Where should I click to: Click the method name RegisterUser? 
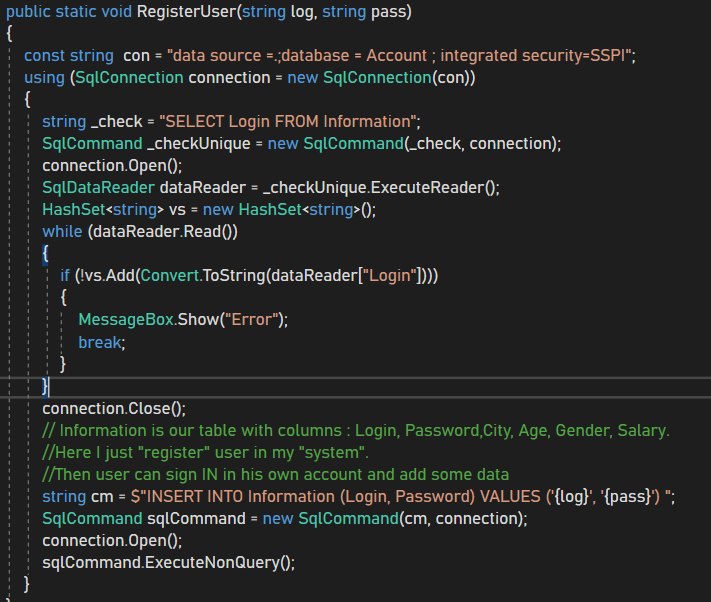tap(186, 11)
